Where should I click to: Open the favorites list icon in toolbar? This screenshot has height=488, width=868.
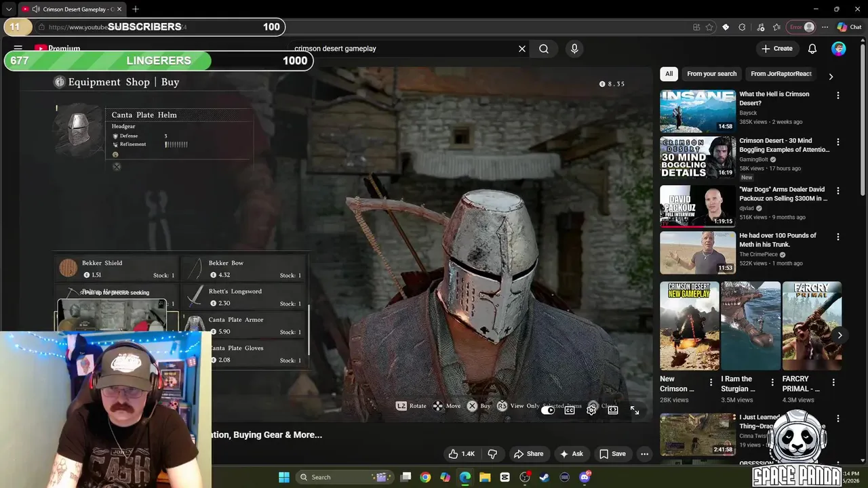coord(776,27)
